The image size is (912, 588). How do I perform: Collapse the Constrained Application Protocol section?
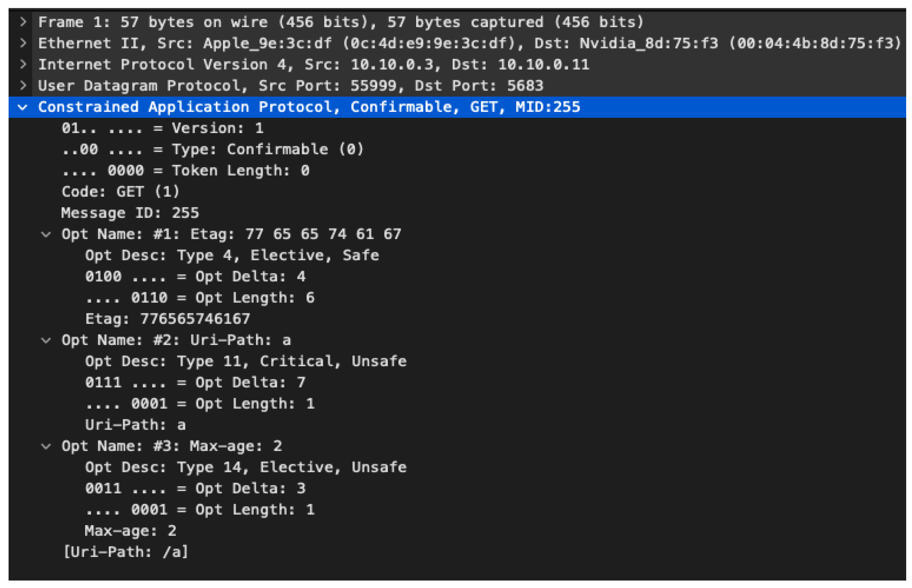[23, 107]
